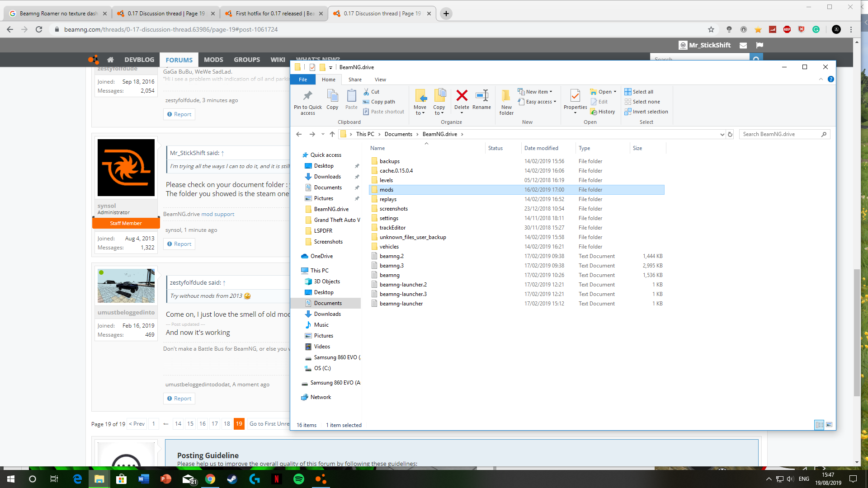Screen dimensions: 868x488
Task: Expand address bar history dropdown
Action: pyautogui.click(x=722, y=134)
